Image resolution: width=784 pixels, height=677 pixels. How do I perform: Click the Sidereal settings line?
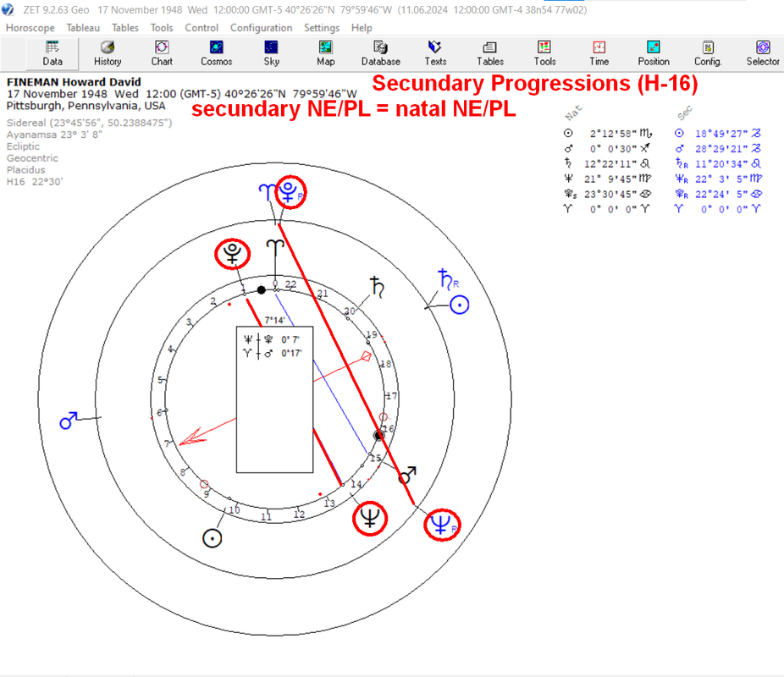tap(89, 123)
